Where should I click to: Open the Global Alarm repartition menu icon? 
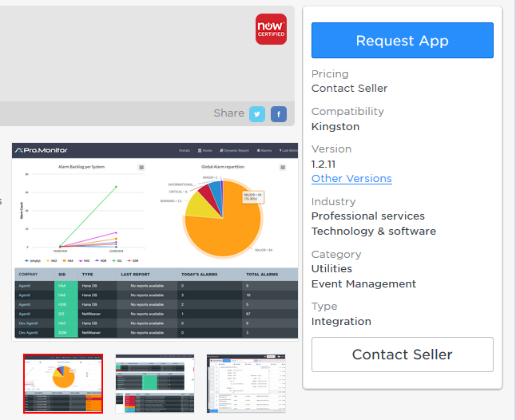pos(282,168)
